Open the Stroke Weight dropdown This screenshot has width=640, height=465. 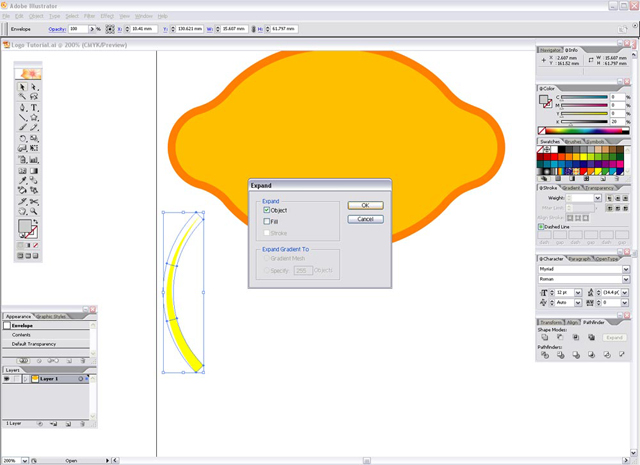tap(598, 198)
